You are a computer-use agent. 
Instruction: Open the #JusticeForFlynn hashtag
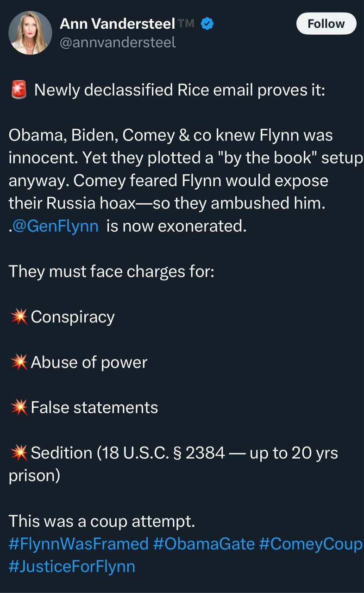pos(72,566)
